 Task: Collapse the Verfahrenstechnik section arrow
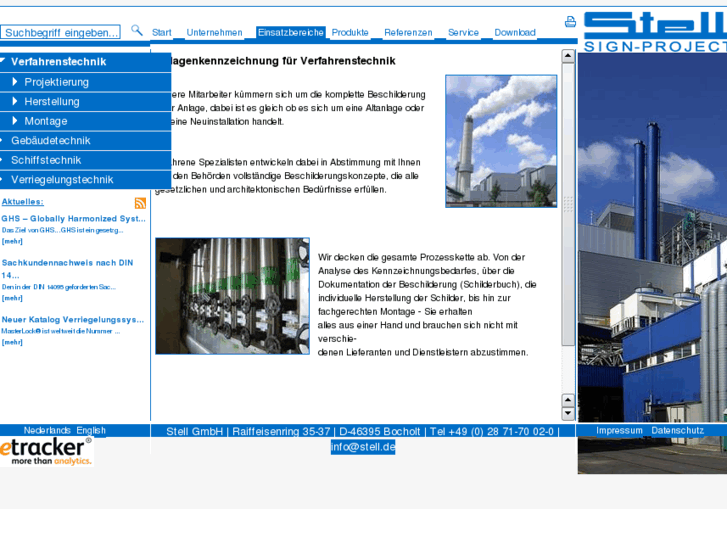(x=3, y=60)
